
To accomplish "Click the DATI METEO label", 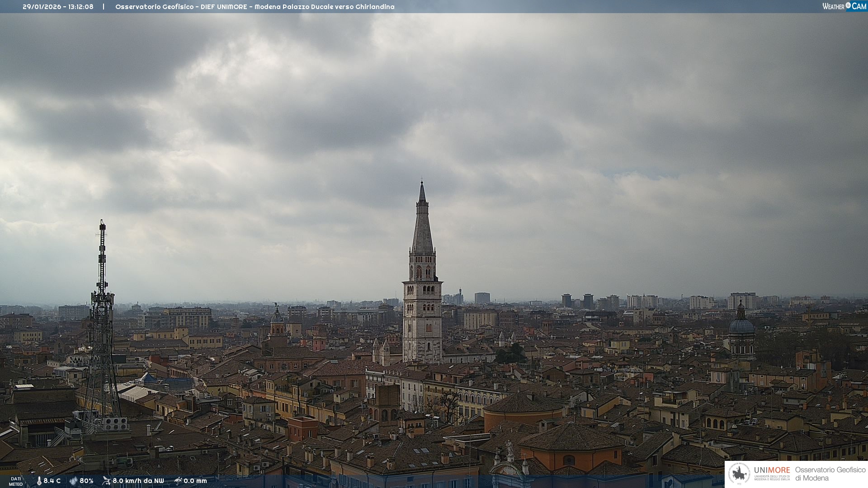I will click(16, 481).
